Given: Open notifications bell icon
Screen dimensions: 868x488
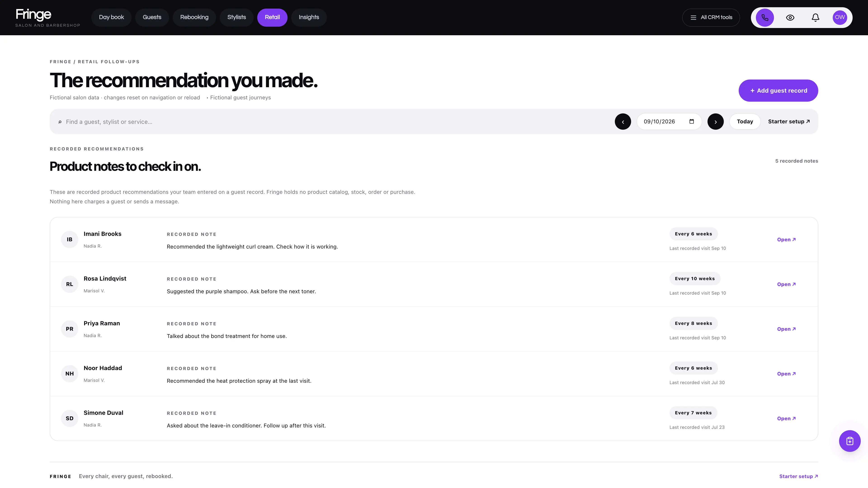Looking at the screenshot, I should (x=815, y=18).
